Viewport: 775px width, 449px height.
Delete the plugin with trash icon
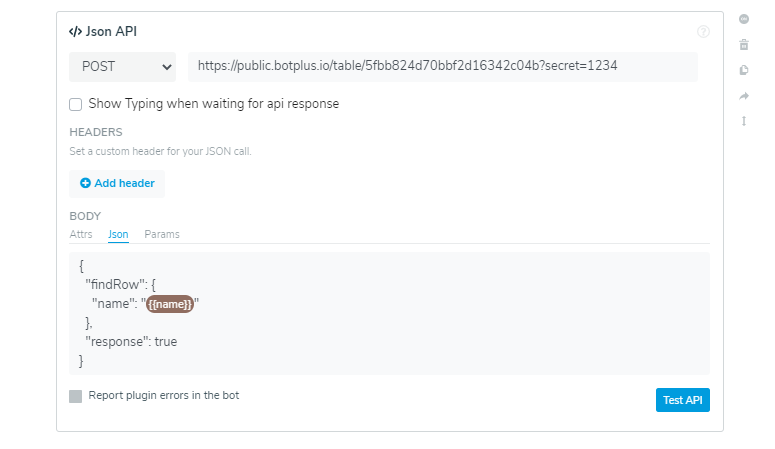(x=743, y=45)
